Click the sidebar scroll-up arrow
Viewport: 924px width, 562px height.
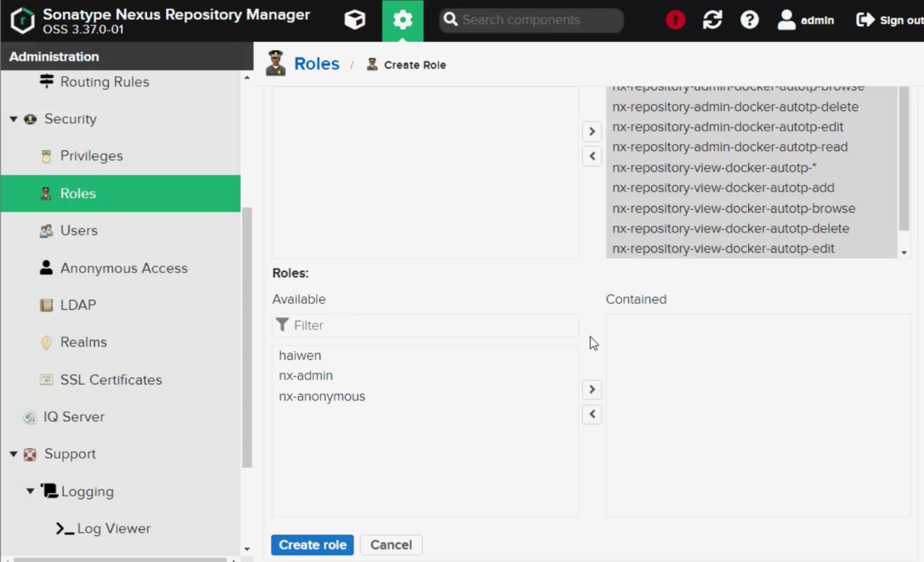click(247, 78)
